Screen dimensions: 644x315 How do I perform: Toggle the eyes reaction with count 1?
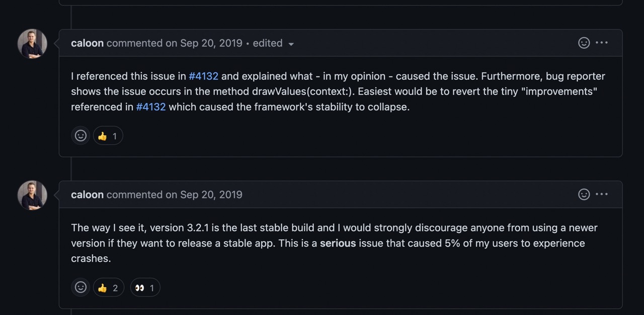point(145,287)
